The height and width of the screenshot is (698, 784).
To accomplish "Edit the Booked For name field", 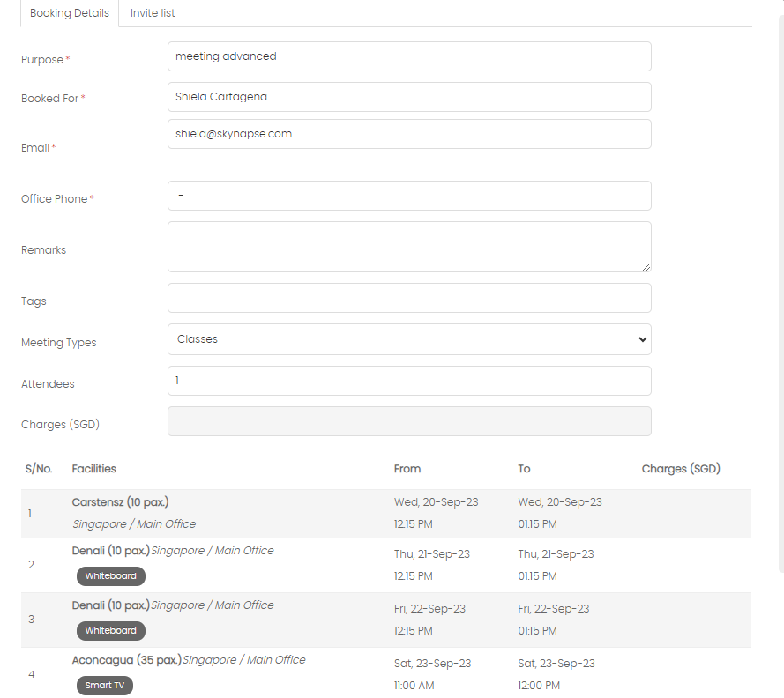I will coord(409,97).
